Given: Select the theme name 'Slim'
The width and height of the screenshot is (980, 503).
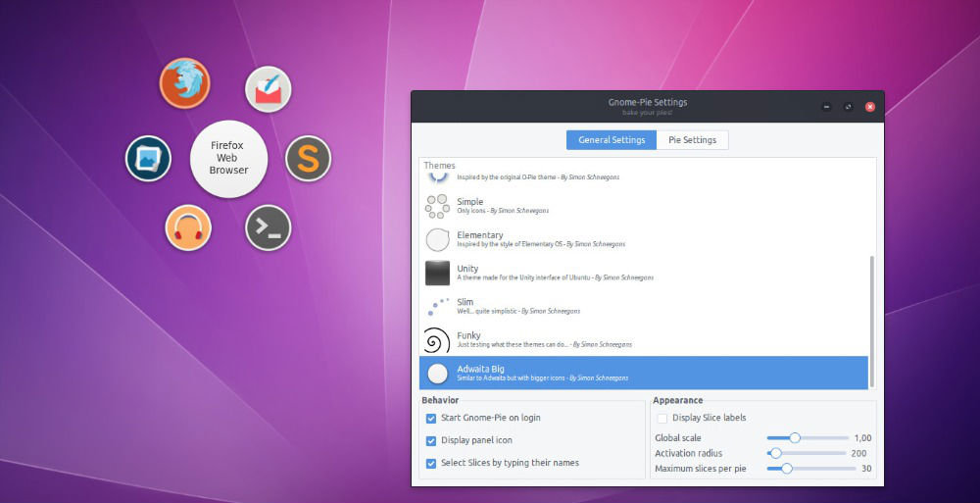Looking at the screenshot, I should tap(465, 302).
